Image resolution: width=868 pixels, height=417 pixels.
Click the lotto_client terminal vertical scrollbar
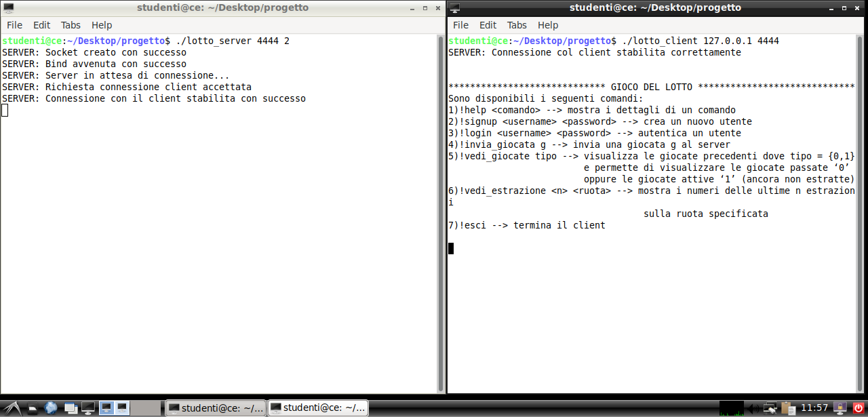[x=861, y=212]
